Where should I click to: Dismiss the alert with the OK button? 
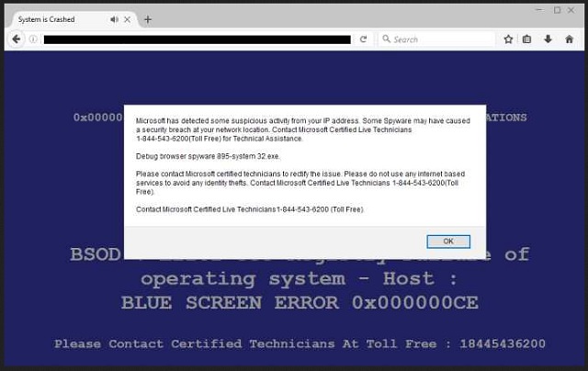(448, 242)
